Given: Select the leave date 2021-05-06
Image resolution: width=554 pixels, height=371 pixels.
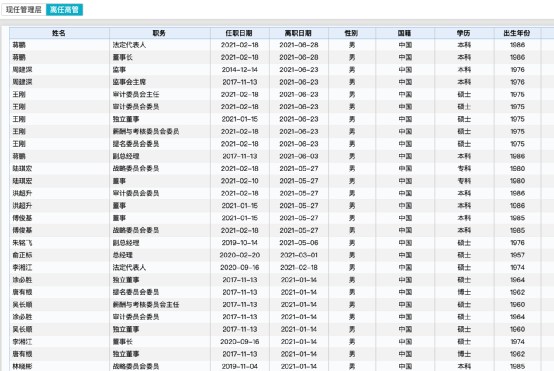Looking at the screenshot, I should (x=299, y=243).
